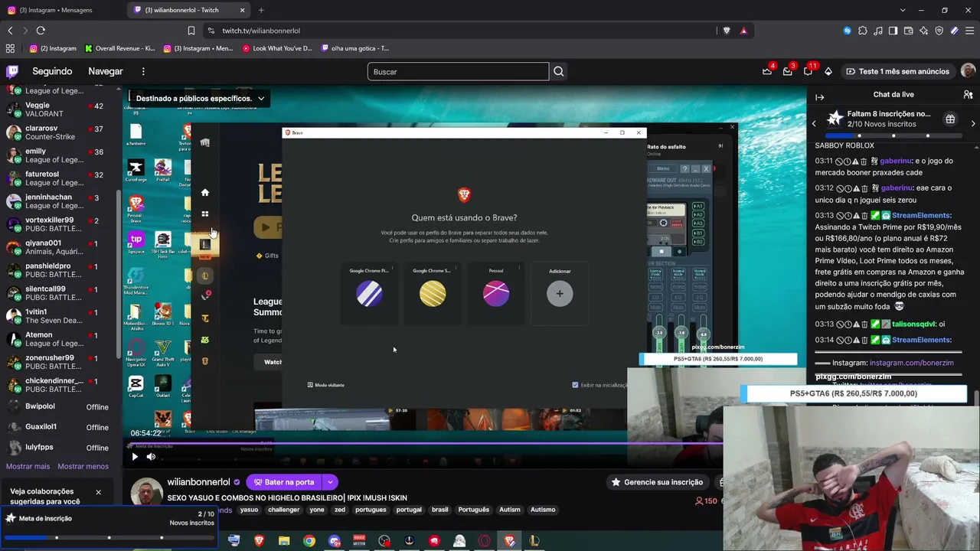Bookmark this page icon
Screen dimensions: 980x551
pyautogui.click(x=191, y=31)
